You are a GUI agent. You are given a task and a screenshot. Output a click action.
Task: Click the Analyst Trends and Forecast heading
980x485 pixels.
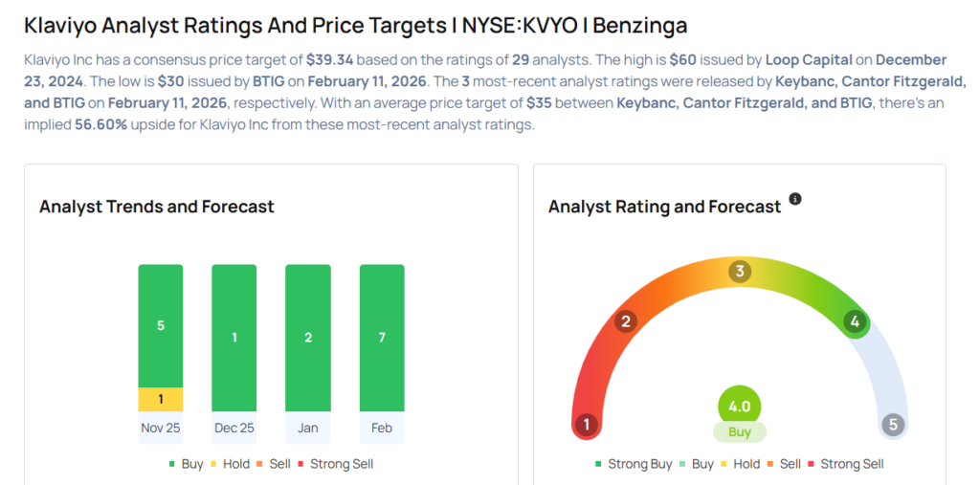(156, 207)
